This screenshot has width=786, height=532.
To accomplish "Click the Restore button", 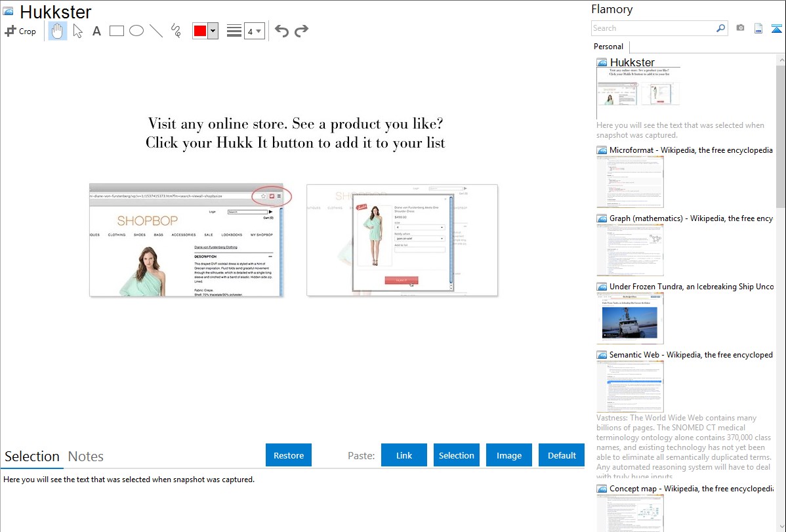I will click(x=289, y=455).
